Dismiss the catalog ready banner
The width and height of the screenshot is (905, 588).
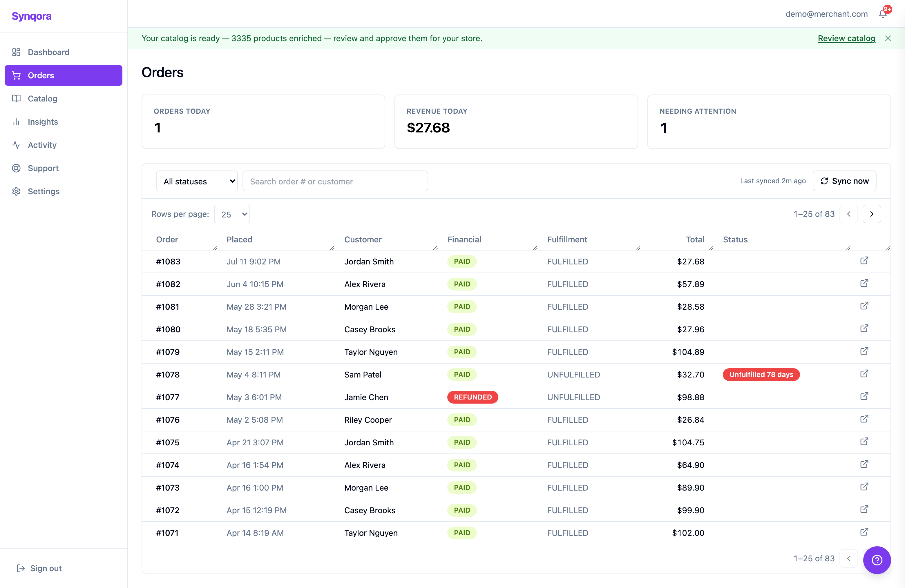click(x=888, y=38)
